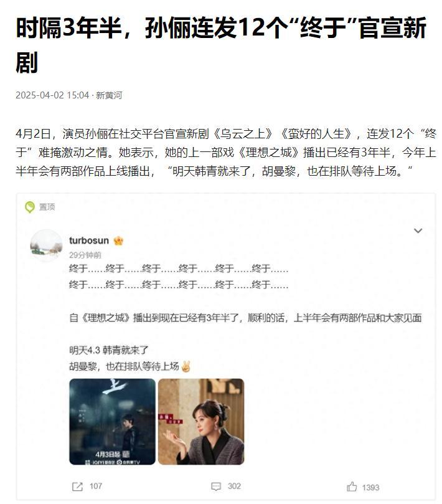
Task: Click the 107 repost count
Action: (96, 486)
